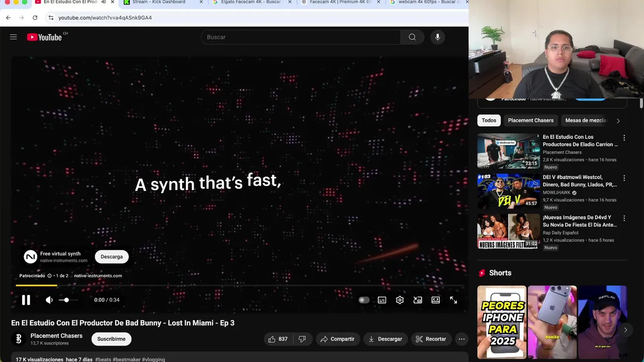This screenshot has width=644, height=362.
Task: Open native-instruments.com sponsor link
Action: pos(98,276)
